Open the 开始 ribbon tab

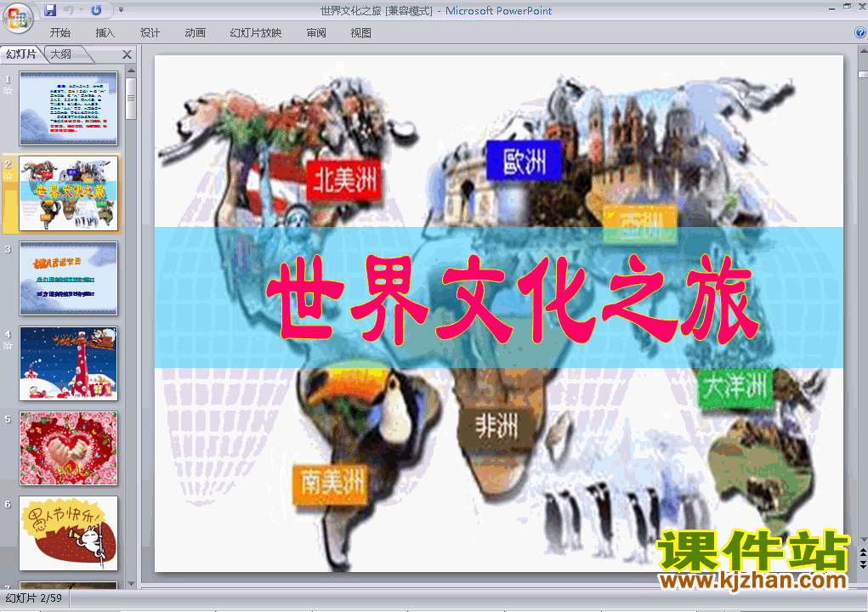pyautogui.click(x=60, y=32)
